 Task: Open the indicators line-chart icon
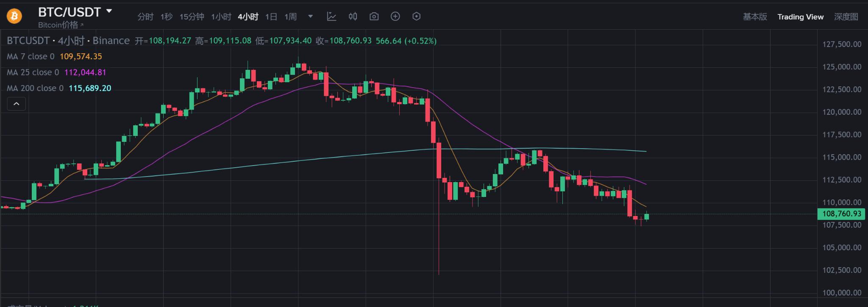tap(331, 17)
